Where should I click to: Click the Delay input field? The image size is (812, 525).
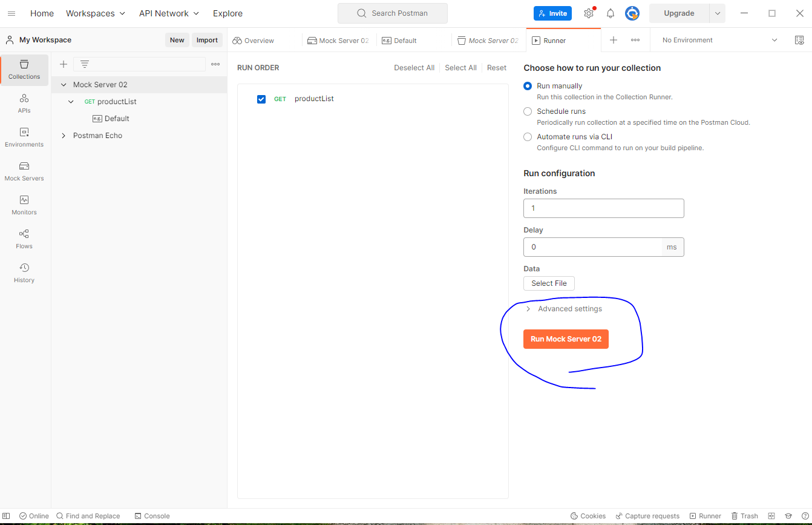pos(593,247)
